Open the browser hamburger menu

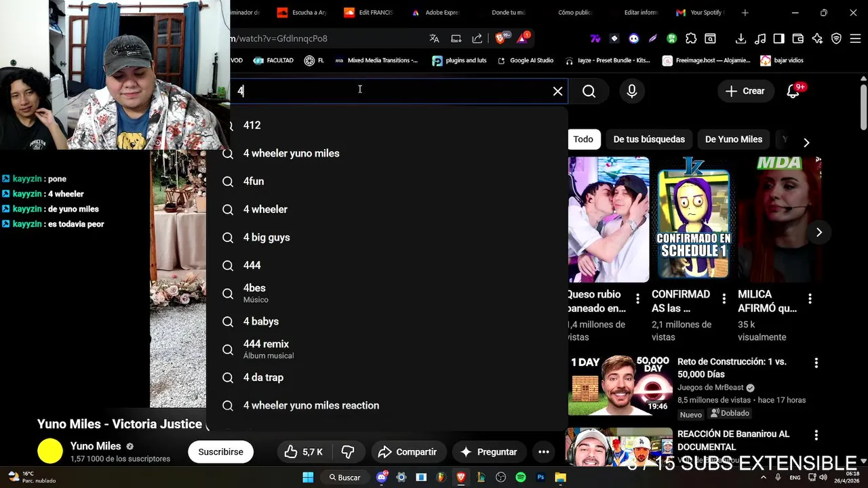[855, 39]
